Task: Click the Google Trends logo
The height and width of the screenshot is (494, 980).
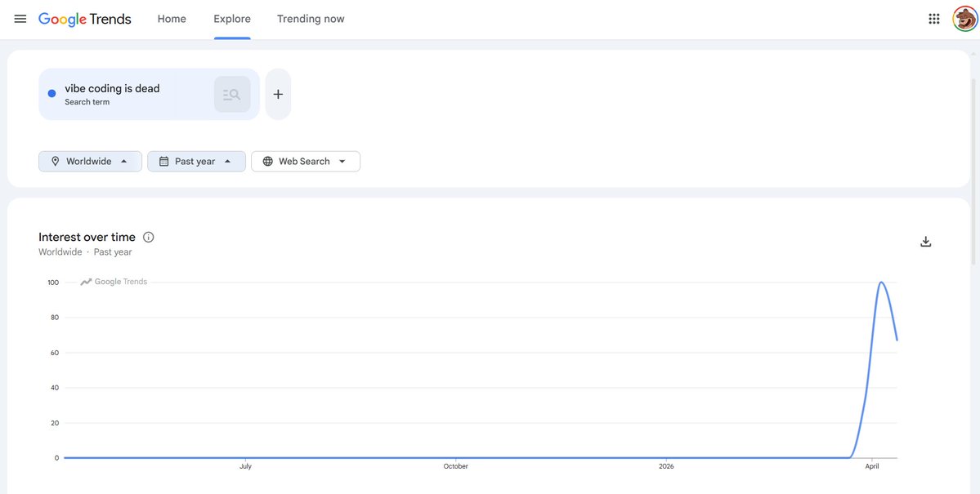Action: pyautogui.click(x=85, y=19)
